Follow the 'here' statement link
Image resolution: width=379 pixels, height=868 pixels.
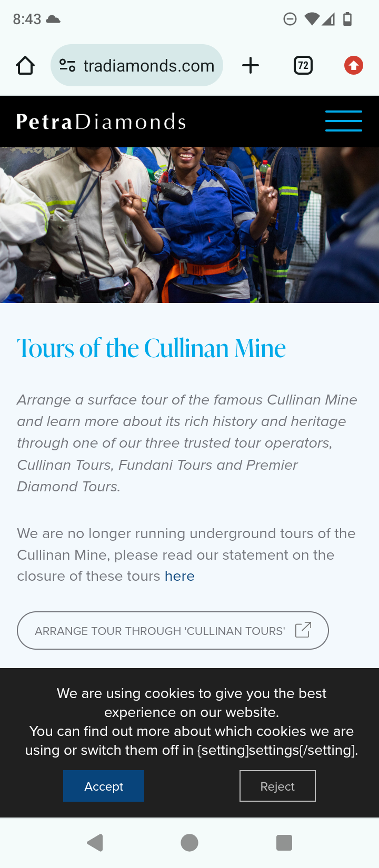coord(179,576)
